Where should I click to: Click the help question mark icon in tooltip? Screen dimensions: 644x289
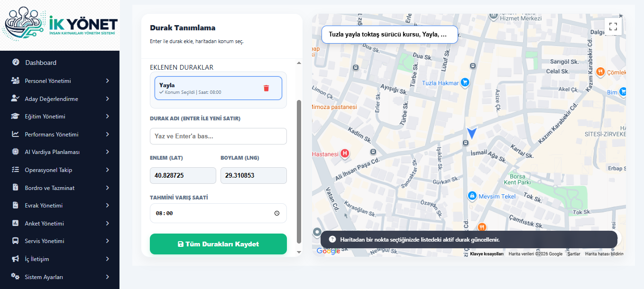(x=332, y=240)
